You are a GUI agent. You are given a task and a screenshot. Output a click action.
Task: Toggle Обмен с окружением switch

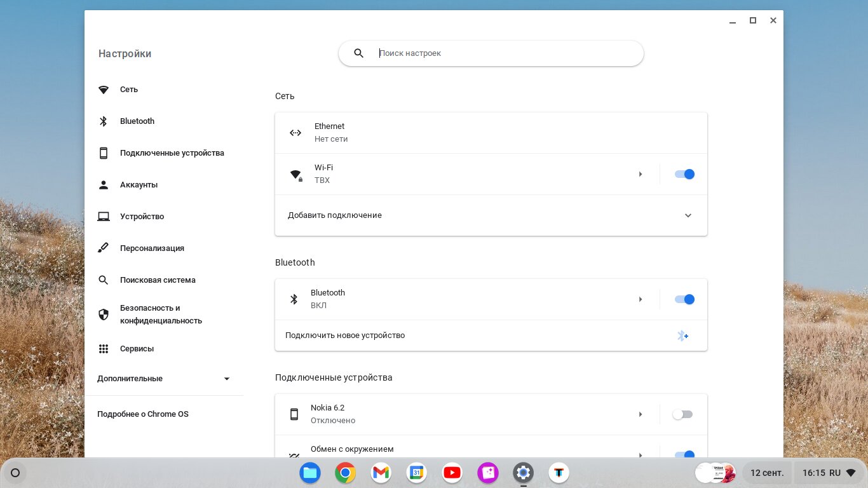pos(684,454)
